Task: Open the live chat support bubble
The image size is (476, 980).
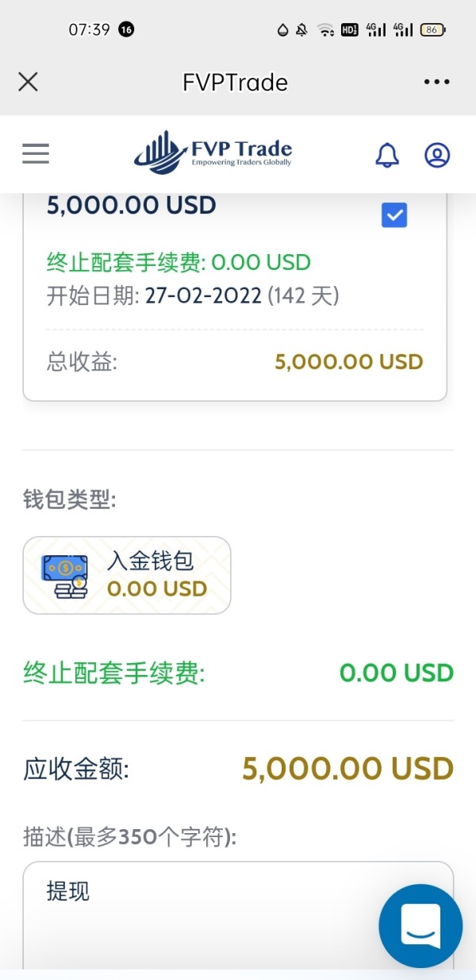Action: point(420,925)
